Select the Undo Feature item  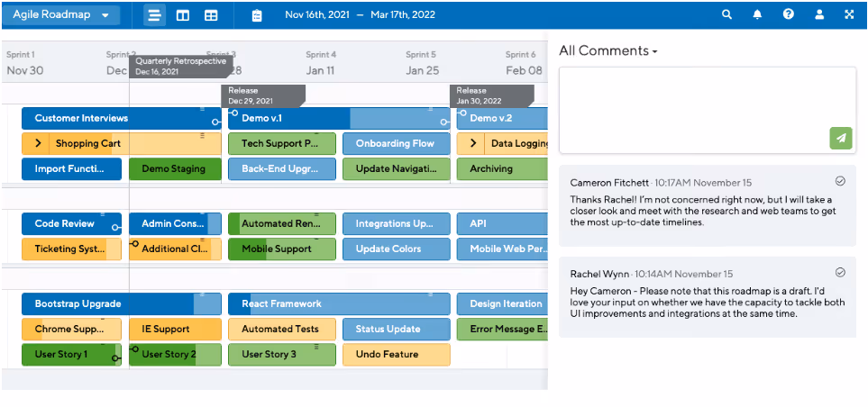(397, 355)
